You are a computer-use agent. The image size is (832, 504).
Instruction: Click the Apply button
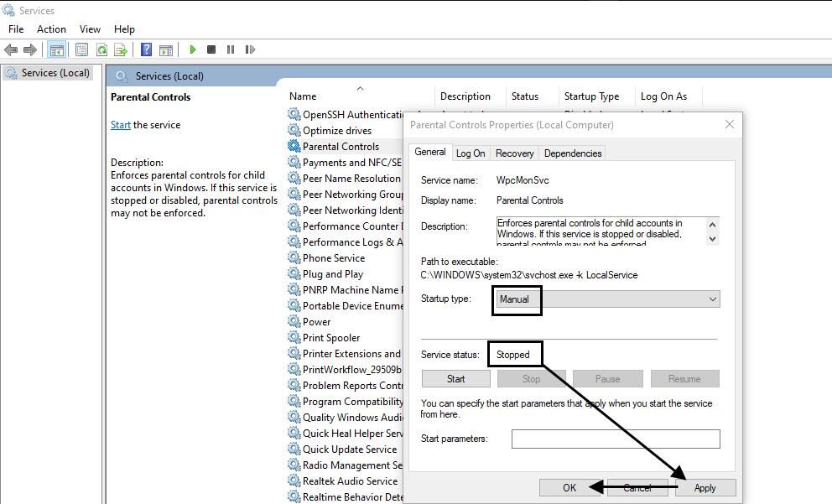click(x=705, y=488)
